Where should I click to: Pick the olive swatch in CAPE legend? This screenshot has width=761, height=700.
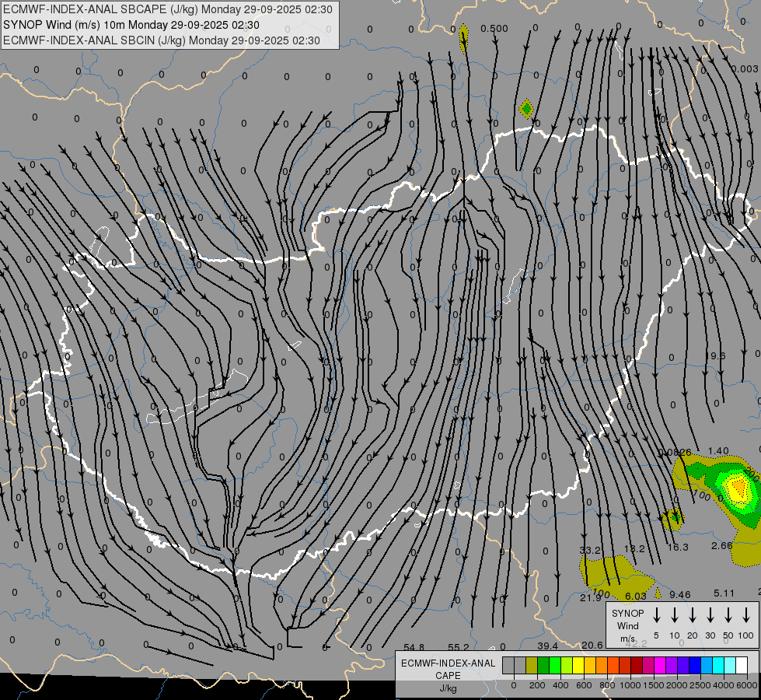[532, 665]
